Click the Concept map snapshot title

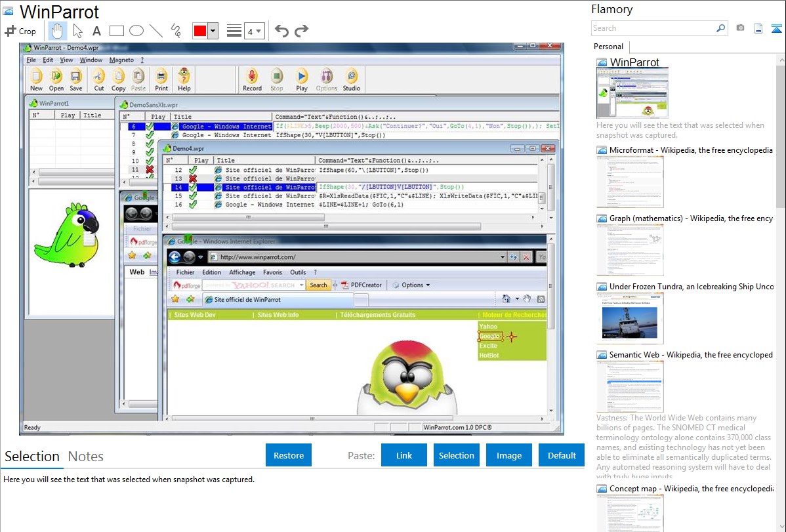(692, 489)
